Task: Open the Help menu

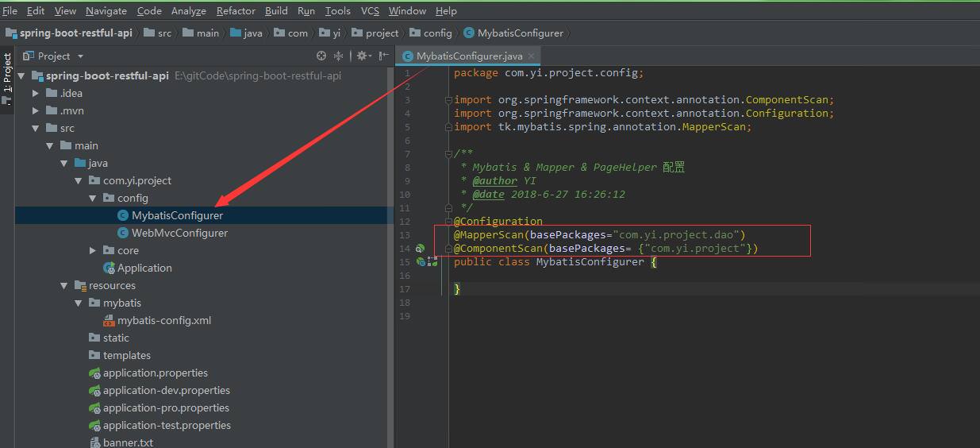Action: (x=446, y=10)
